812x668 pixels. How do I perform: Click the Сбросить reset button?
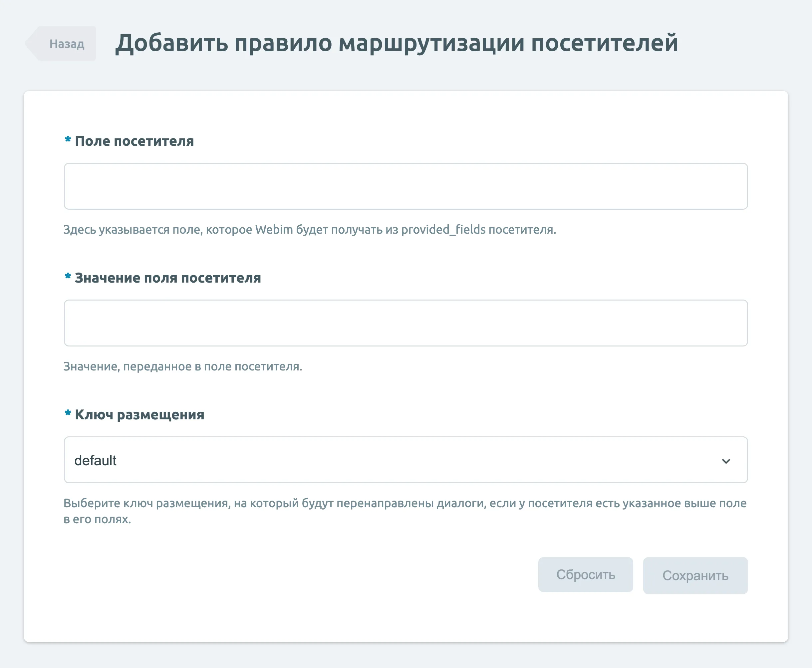click(585, 574)
